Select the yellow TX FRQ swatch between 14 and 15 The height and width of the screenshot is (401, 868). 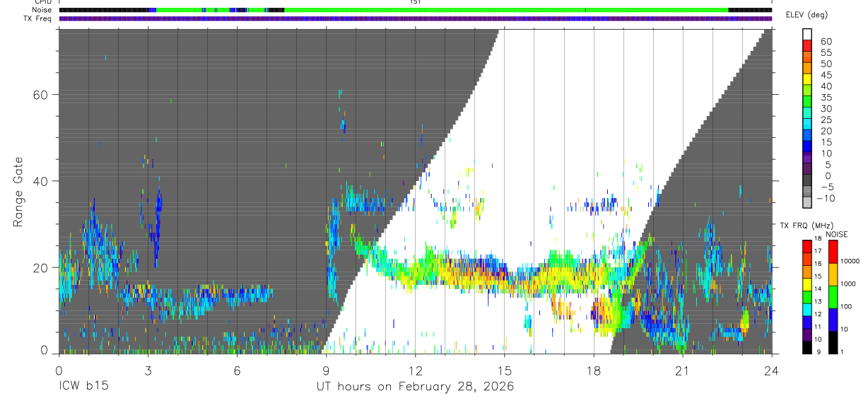(807, 284)
